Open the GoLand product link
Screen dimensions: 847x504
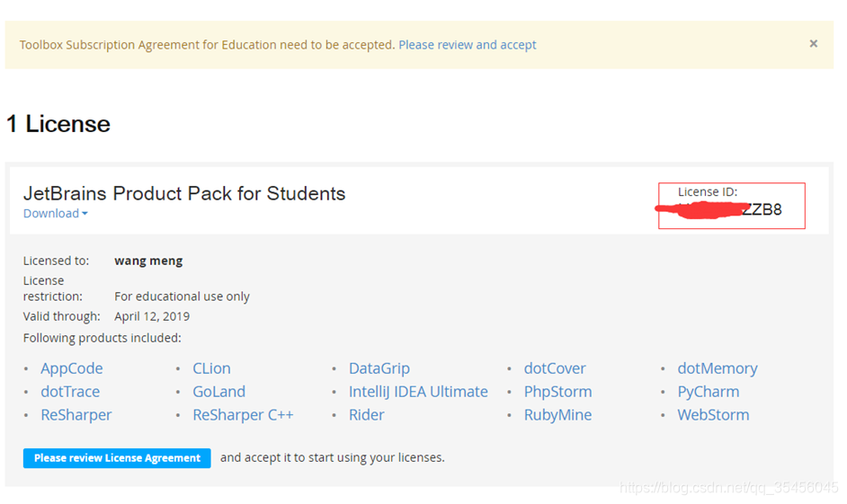point(219,391)
